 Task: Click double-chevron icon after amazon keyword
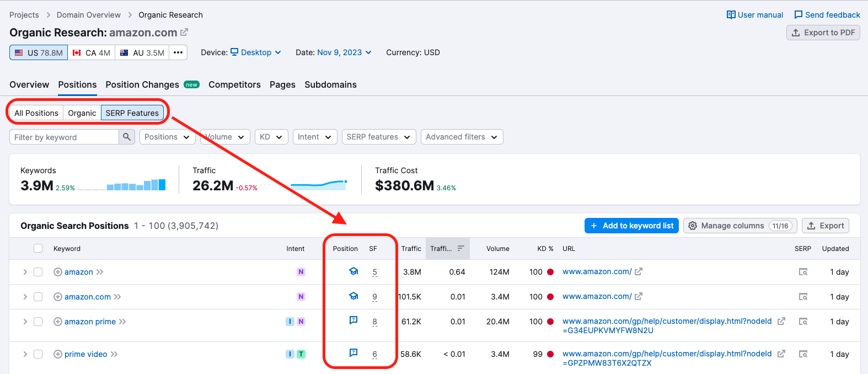tap(100, 272)
